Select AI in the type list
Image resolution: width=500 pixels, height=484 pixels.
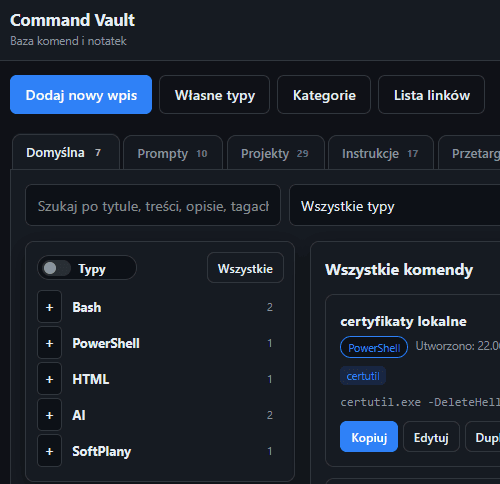click(x=79, y=415)
